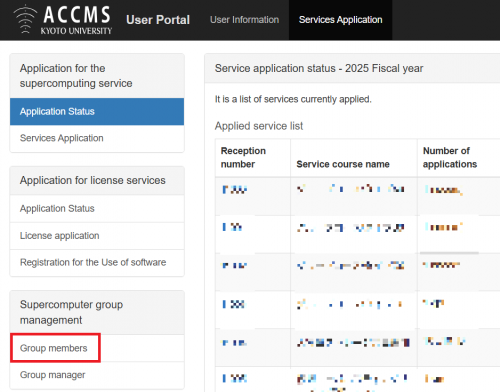This screenshot has width=500, height=392.
Task: Click the Service application status 2025 heading
Action: (x=319, y=68)
